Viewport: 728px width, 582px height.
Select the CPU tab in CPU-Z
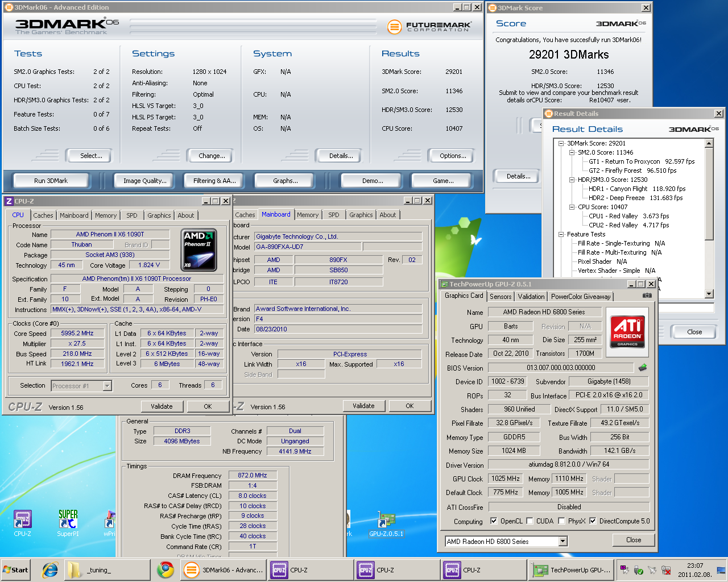pyautogui.click(x=18, y=215)
